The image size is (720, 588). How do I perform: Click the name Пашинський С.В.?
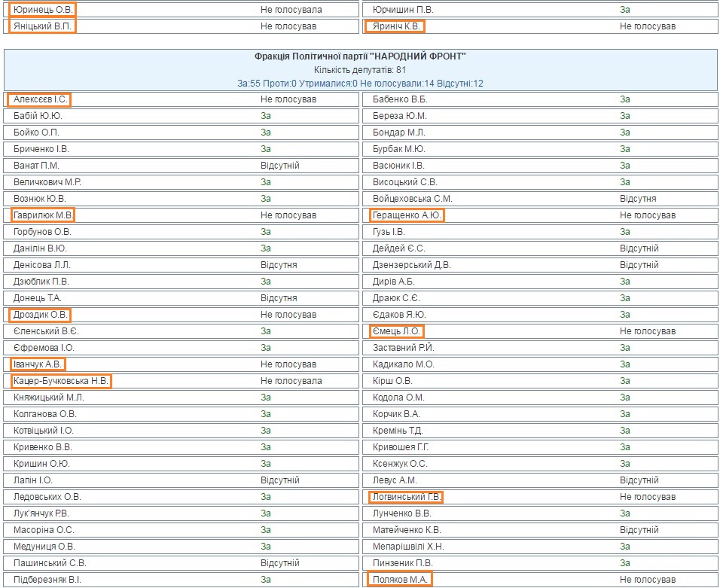[x=50, y=563]
